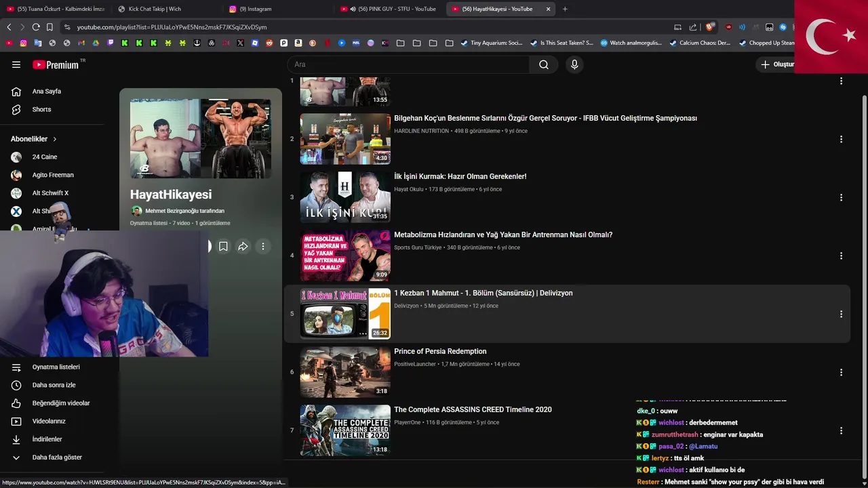Expand sidebar with Daha fazla göster
868x488 pixels.
pyautogui.click(x=57, y=457)
